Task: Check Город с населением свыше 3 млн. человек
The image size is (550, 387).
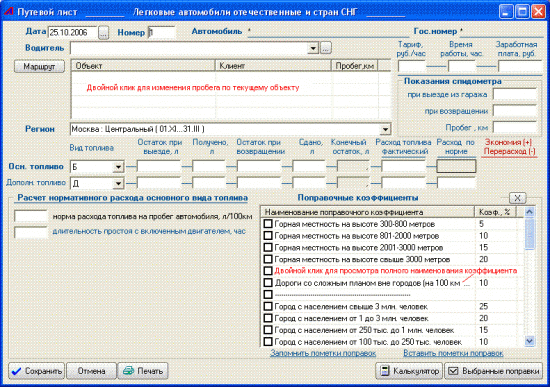Action: coord(268,306)
